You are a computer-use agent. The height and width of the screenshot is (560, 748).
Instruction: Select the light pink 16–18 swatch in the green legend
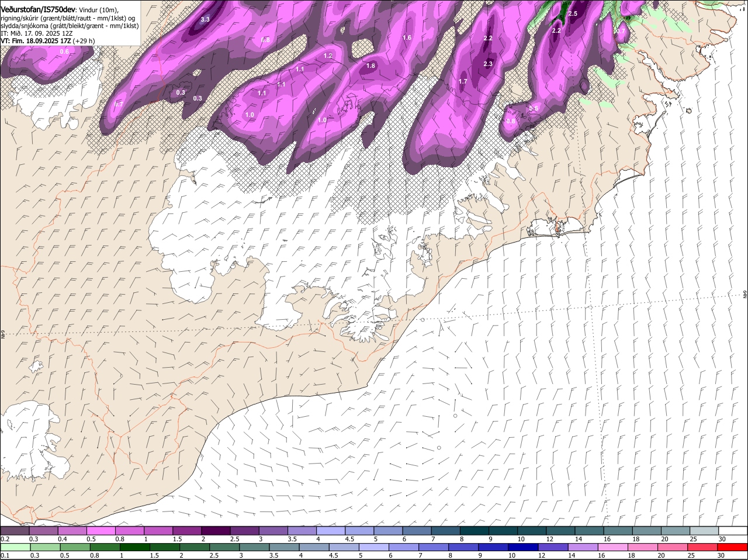[x=614, y=547]
